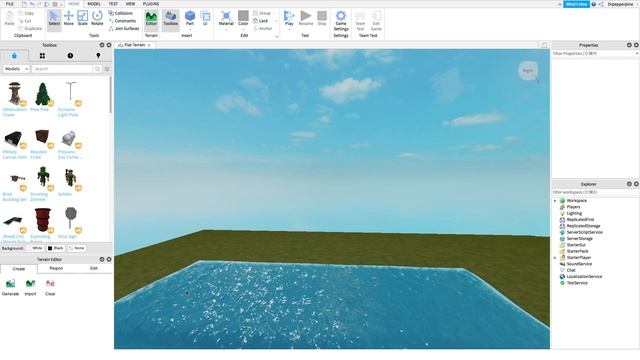Open the FILE menu
The width and height of the screenshot is (640, 360).
9,4
